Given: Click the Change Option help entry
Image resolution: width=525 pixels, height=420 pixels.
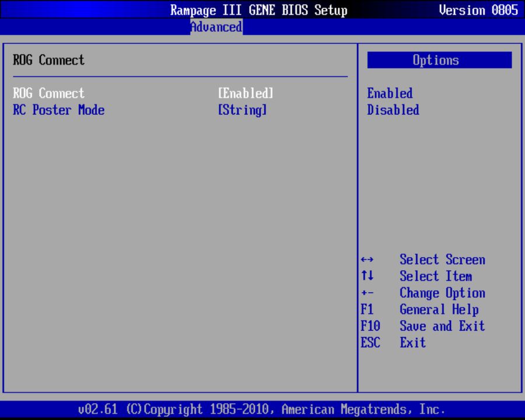Looking at the screenshot, I should [442, 293].
